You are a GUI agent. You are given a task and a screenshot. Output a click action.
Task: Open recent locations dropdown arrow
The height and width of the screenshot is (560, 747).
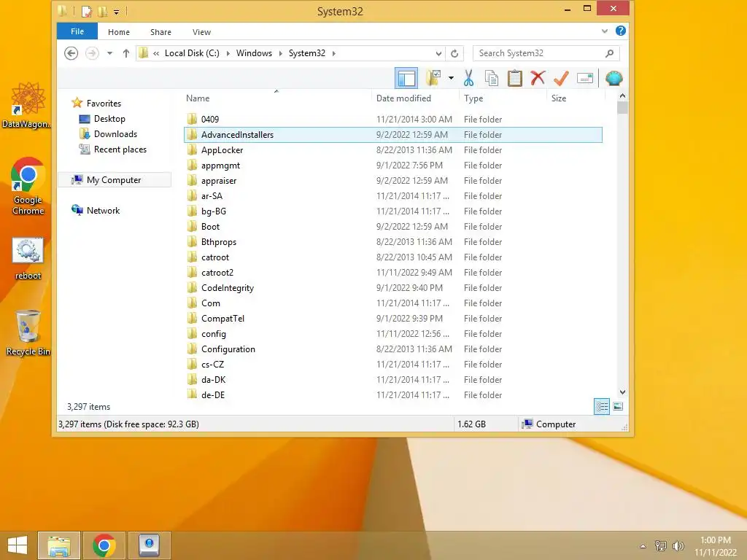(109, 53)
